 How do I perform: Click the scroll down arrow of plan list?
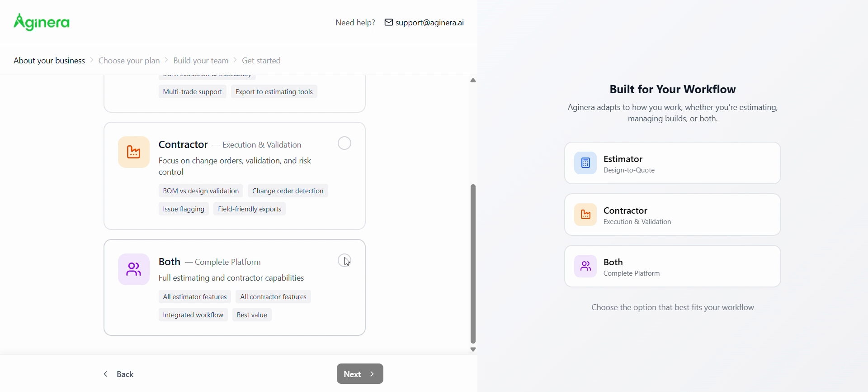point(473,349)
